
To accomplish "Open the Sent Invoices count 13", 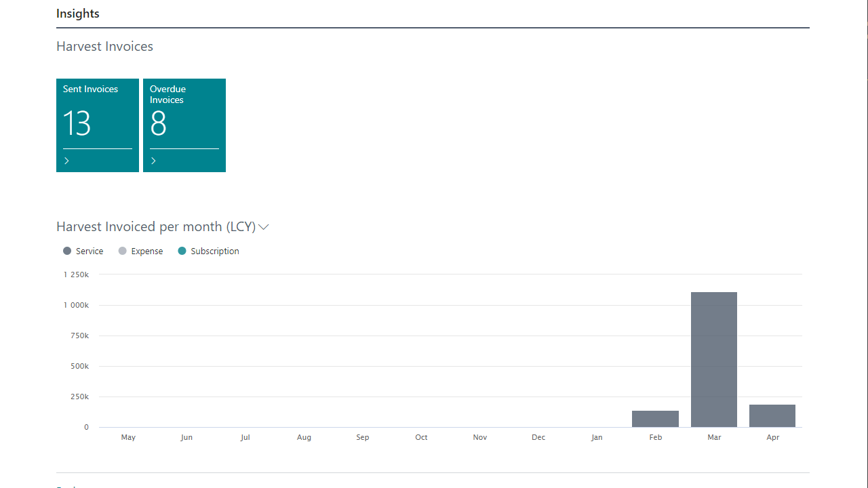I will (x=77, y=124).
